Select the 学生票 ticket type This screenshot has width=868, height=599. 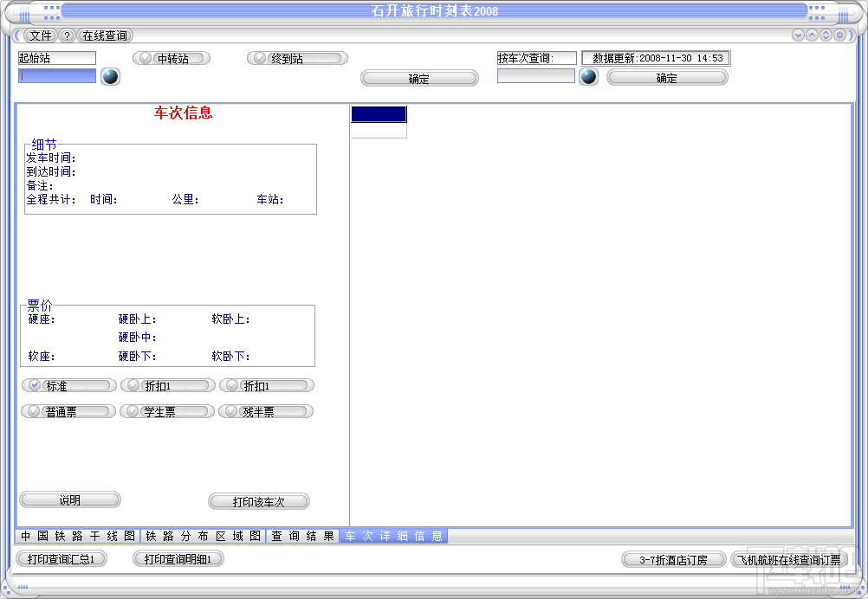click(x=166, y=411)
